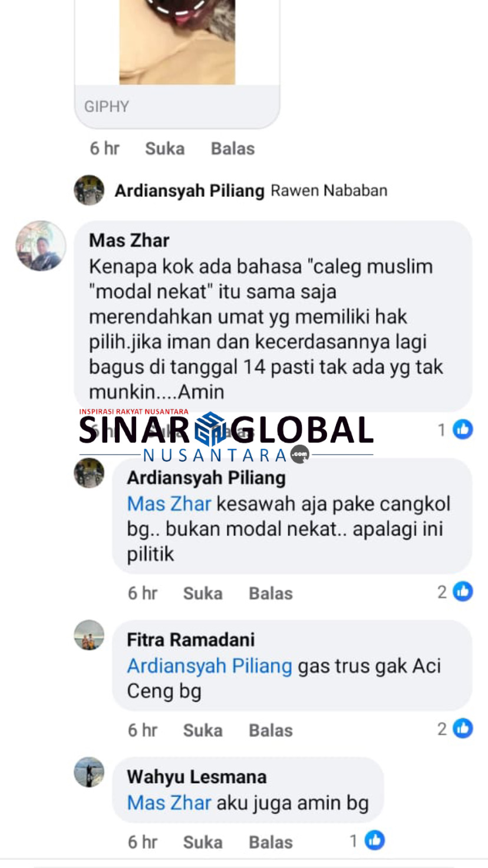Open Wahyu Lesmana's avatar
Screen dimensions: 488x868
point(89,772)
